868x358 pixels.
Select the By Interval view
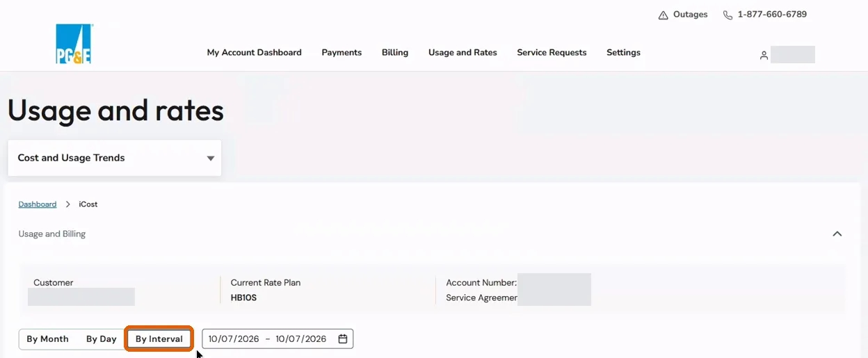(x=159, y=339)
